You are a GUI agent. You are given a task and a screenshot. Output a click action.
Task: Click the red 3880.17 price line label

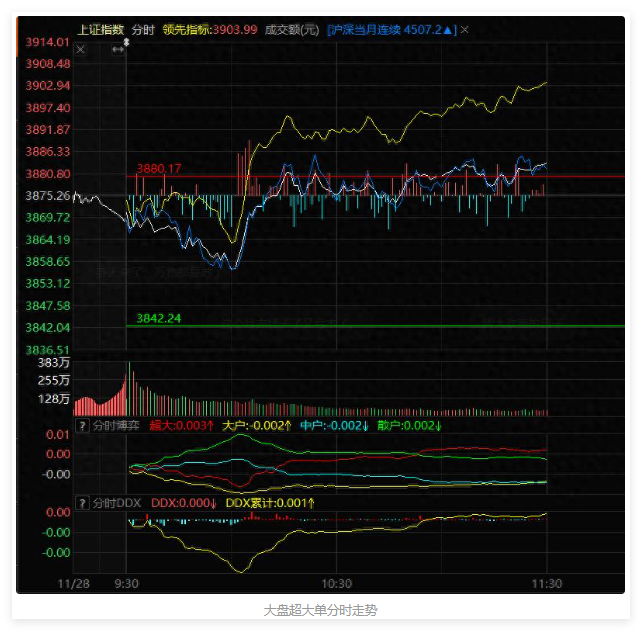(x=159, y=169)
